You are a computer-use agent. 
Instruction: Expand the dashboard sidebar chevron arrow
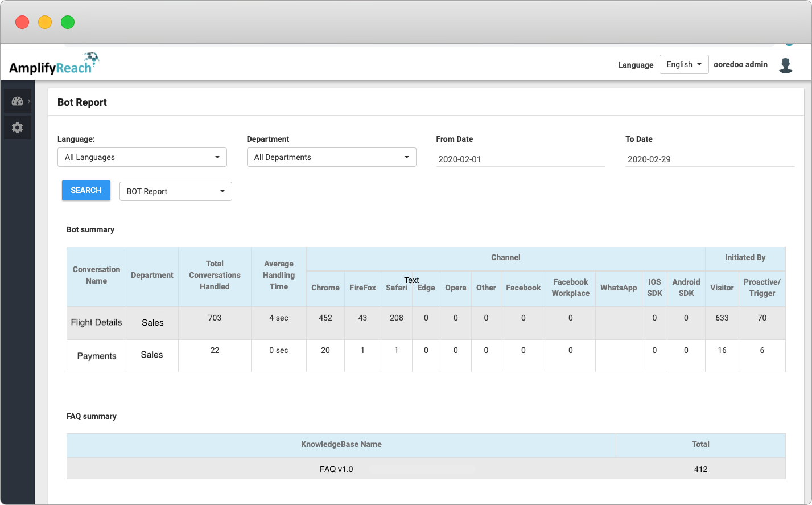pos(29,101)
